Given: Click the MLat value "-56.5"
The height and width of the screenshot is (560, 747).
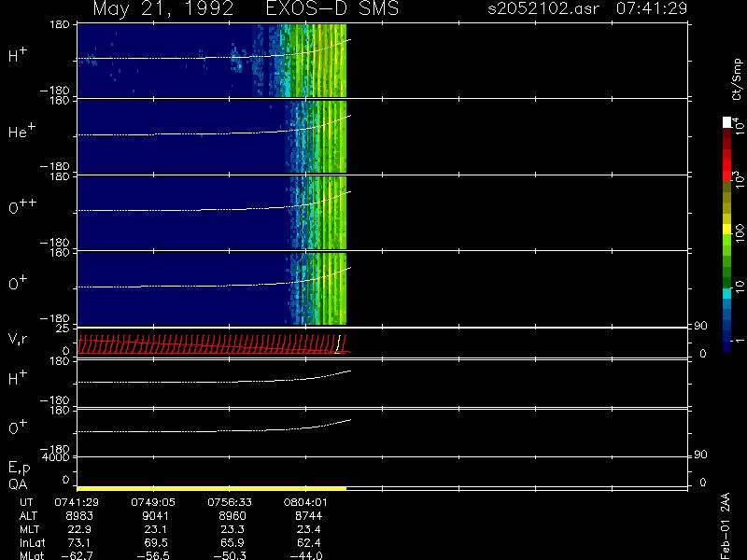Looking at the screenshot, I should (153, 555).
